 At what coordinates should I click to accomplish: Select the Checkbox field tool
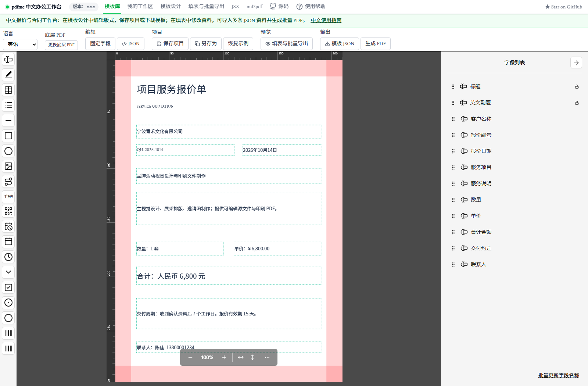(8, 287)
